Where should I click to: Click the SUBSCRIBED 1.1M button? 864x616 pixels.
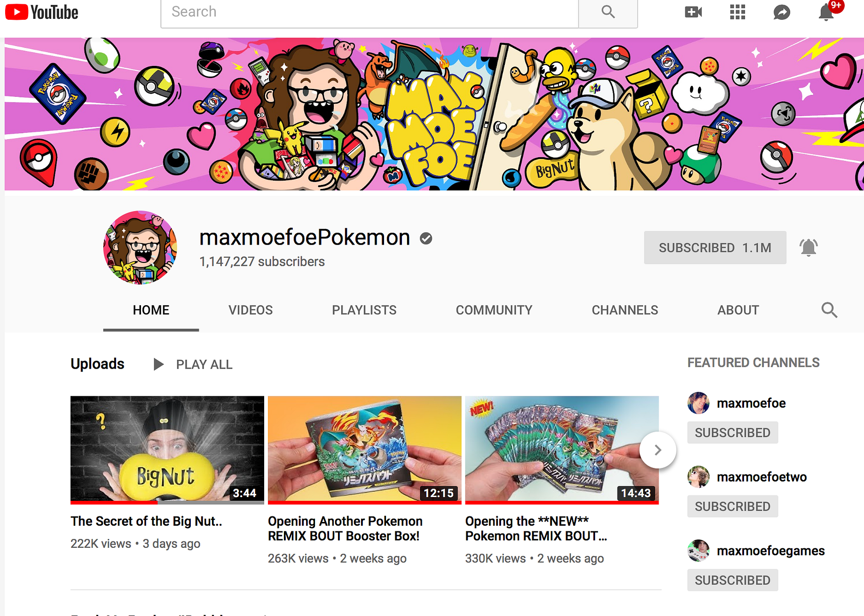click(715, 247)
